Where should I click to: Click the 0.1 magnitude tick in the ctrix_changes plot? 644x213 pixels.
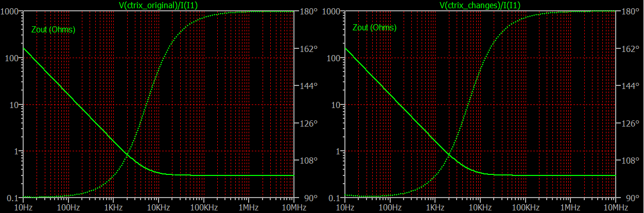click(x=335, y=198)
